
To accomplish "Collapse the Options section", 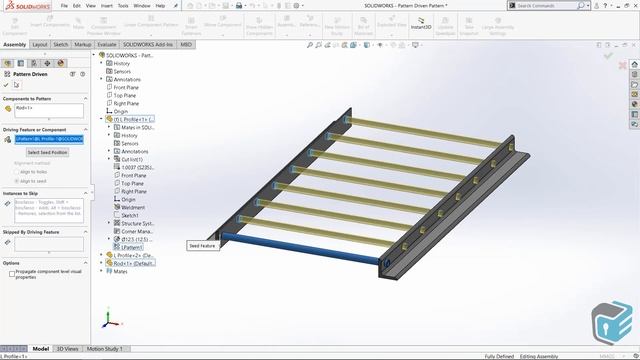I will click(x=85, y=263).
